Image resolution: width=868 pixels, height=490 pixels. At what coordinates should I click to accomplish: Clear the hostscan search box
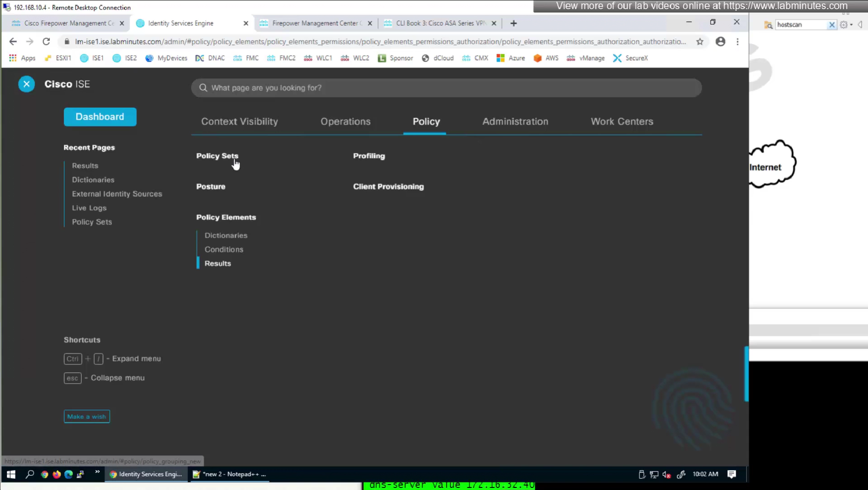(831, 25)
